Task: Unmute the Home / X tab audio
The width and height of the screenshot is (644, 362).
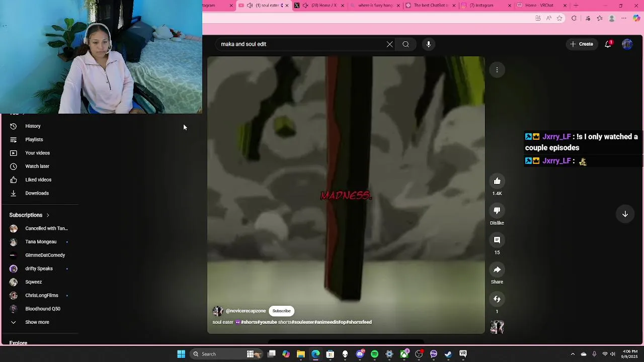Action: coord(305,6)
